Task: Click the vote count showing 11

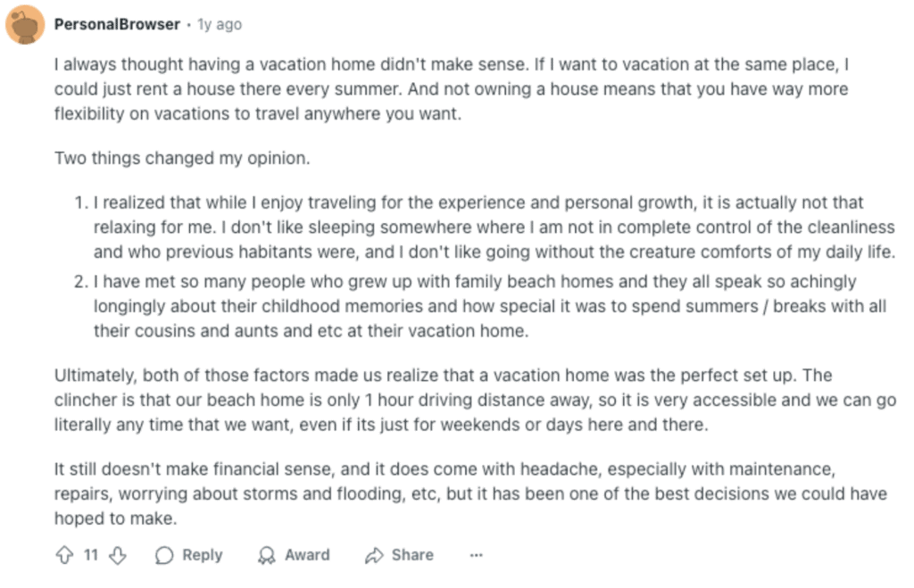Action: click(x=91, y=555)
